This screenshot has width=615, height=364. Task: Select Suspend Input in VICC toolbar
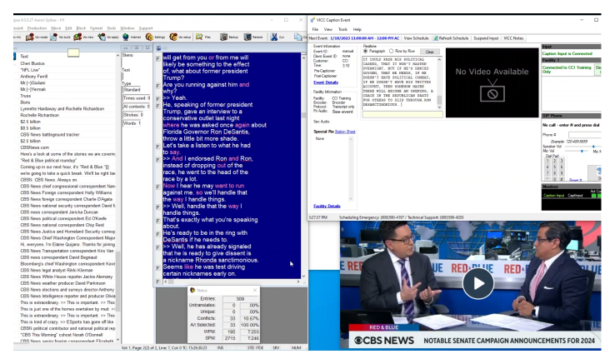point(486,38)
